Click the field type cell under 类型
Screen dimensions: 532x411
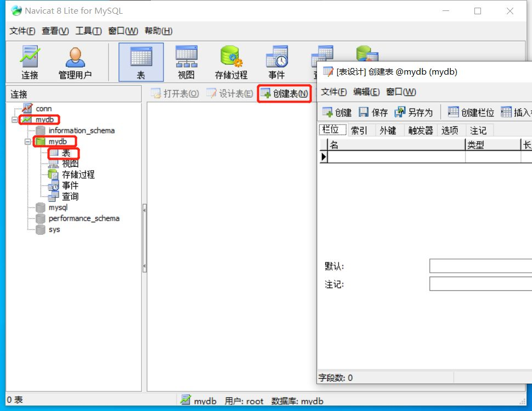493,157
